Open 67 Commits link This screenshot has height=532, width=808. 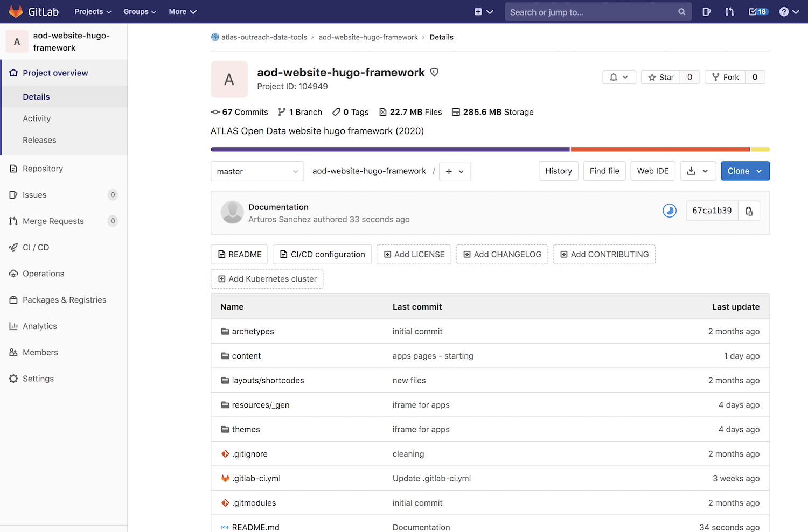[x=240, y=112]
